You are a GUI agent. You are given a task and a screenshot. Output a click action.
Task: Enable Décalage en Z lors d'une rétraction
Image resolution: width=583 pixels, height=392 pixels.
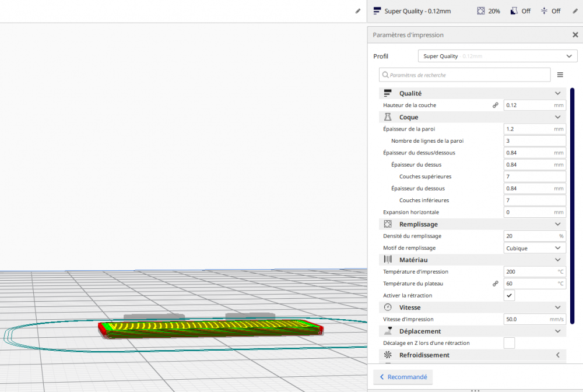pyautogui.click(x=510, y=343)
